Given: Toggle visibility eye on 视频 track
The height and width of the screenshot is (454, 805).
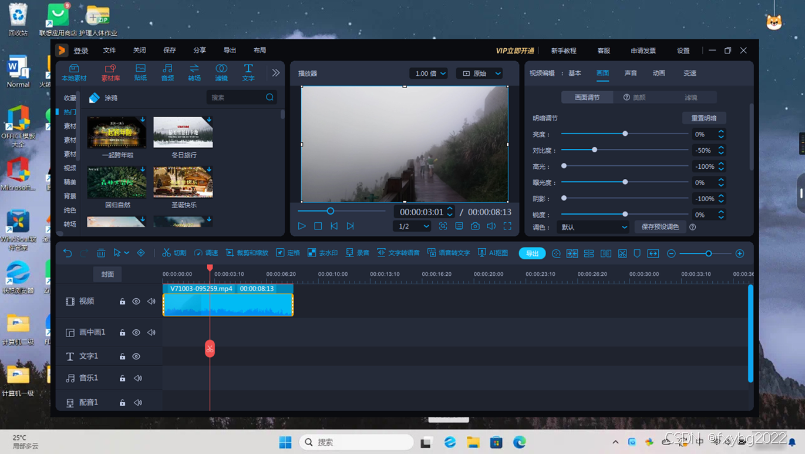Looking at the screenshot, I should 137,301.
